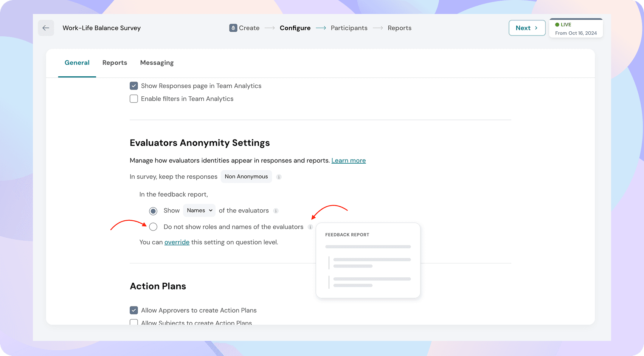Click the lock icon beside Create

[x=233, y=28]
